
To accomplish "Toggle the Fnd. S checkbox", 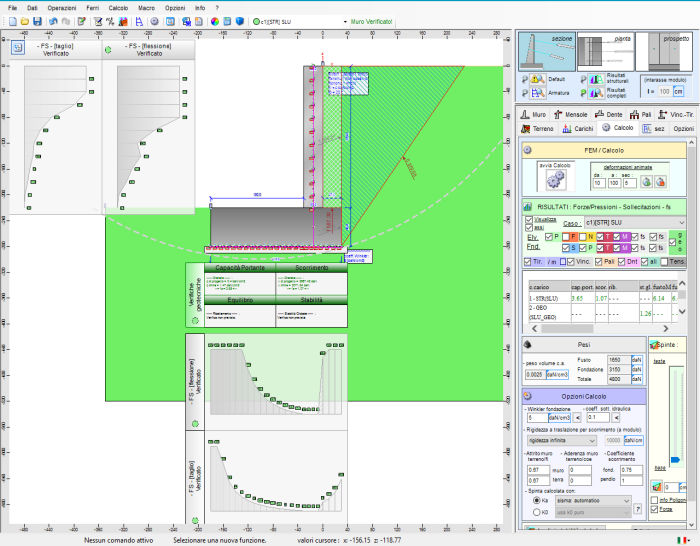I will coord(566,247).
